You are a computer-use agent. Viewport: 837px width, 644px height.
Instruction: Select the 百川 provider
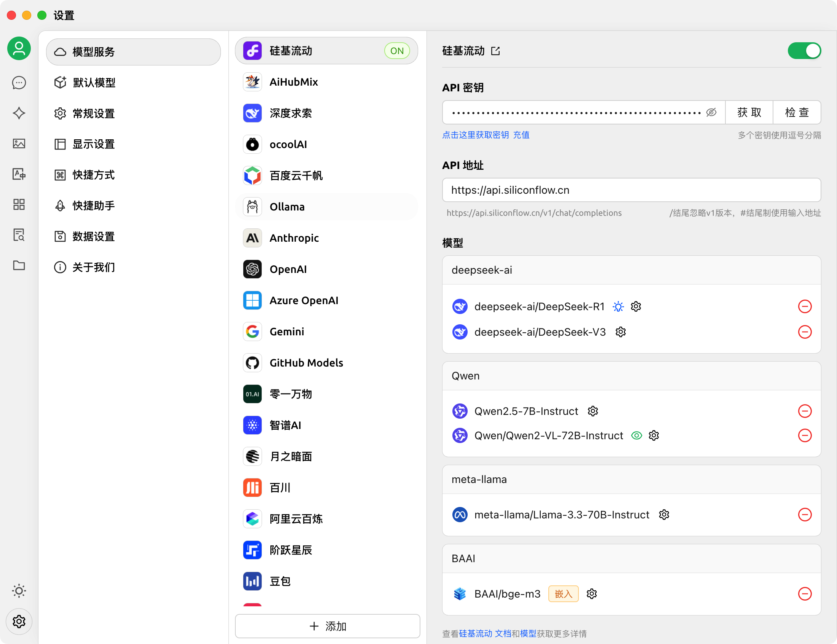pos(326,488)
